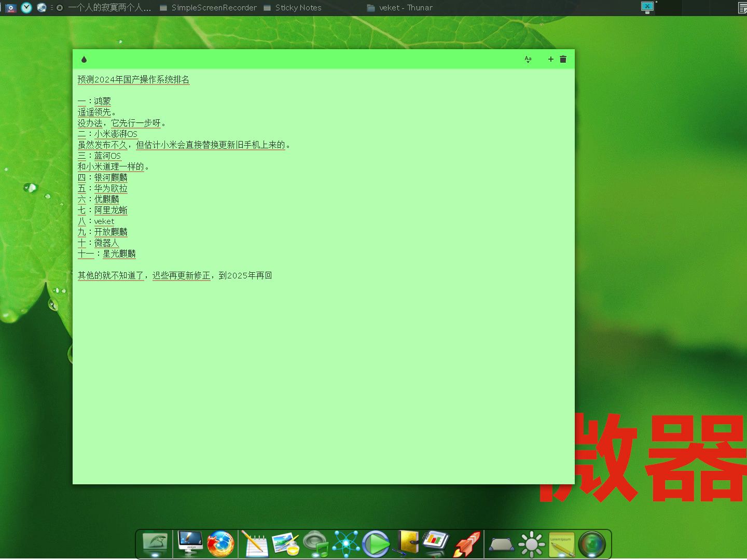Click the line 八：veket
747x560 pixels.
coord(96,221)
